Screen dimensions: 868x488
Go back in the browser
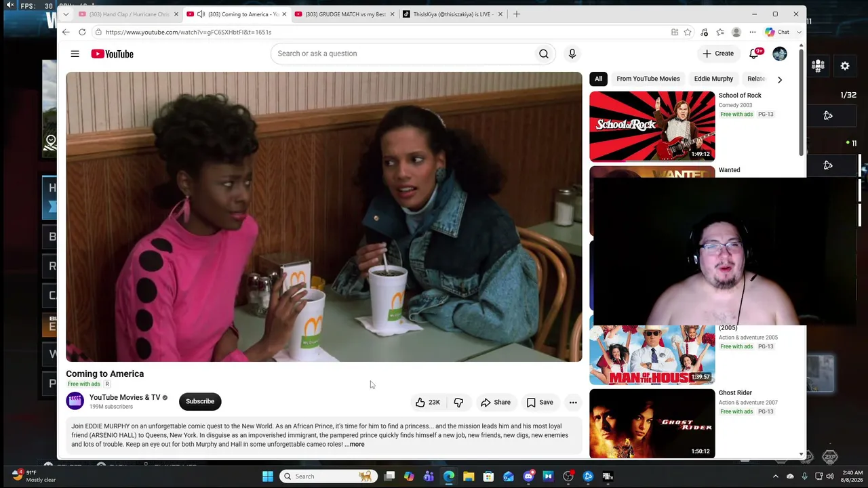(x=66, y=32)
